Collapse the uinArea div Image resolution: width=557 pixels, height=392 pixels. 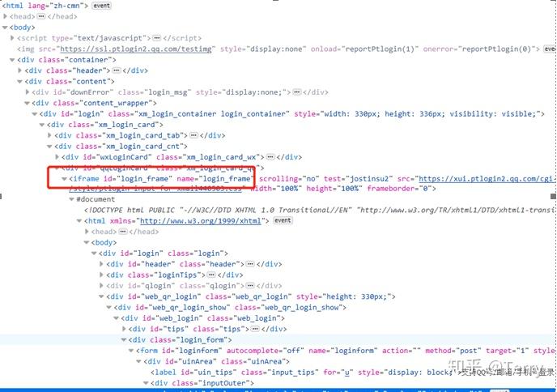[139, 362]
